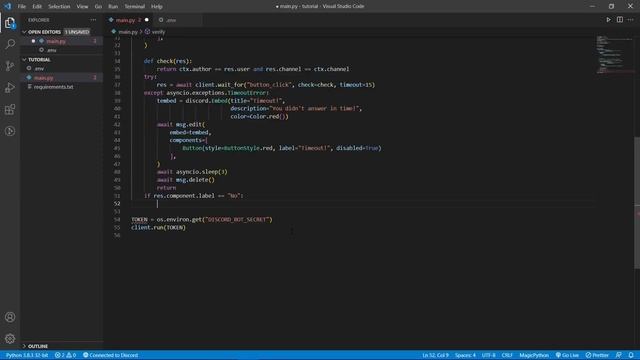Click the Split Editor icon
The height and width of the screenshot is (360, 640).
620,20
